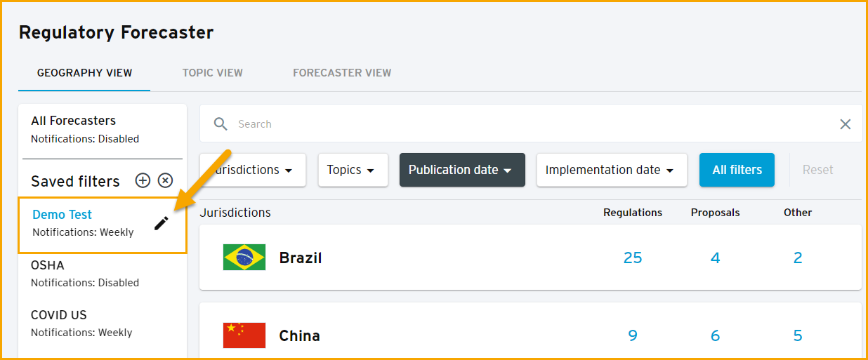The height and width of the screenshot is (360, 868).
Task: Select the OSHA saved filter
Action: [103, 274]
